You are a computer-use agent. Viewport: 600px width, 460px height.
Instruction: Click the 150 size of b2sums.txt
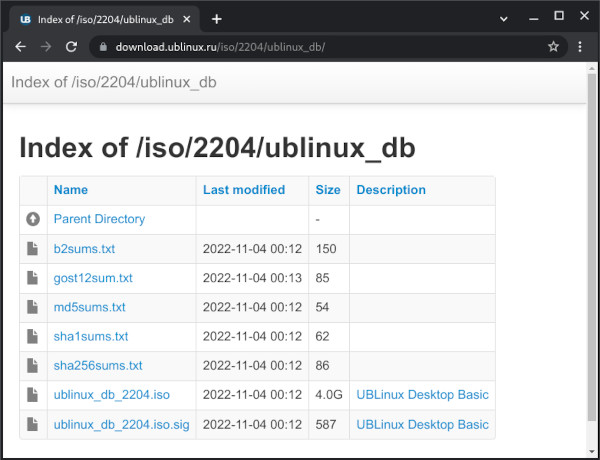[x=326, y=249]
